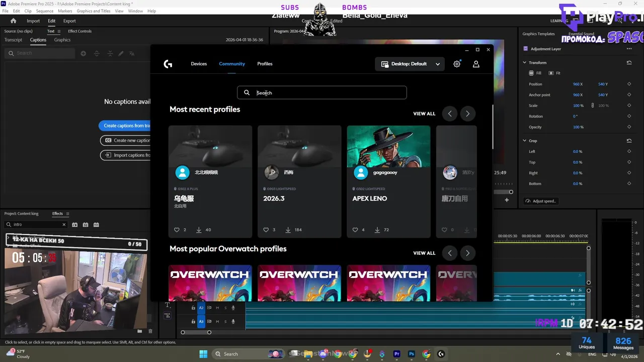
Task: Reset Transform properties in Premiere
Action: 629,63
